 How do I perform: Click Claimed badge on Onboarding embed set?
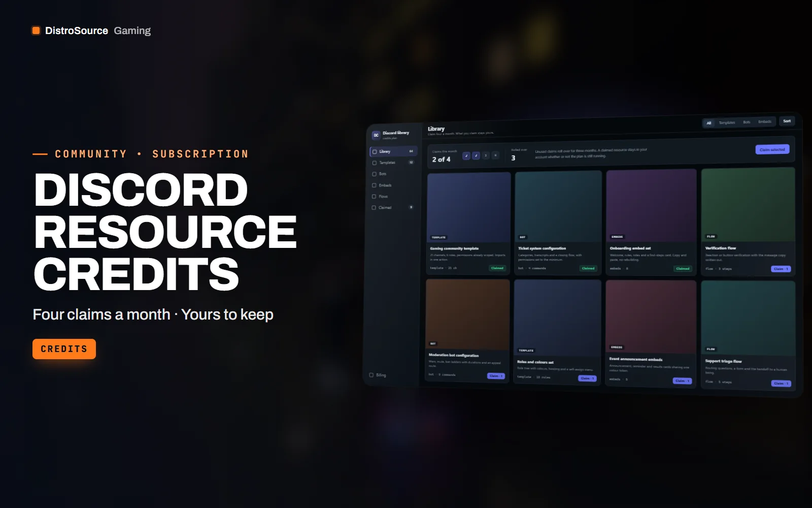pos(683,269)
